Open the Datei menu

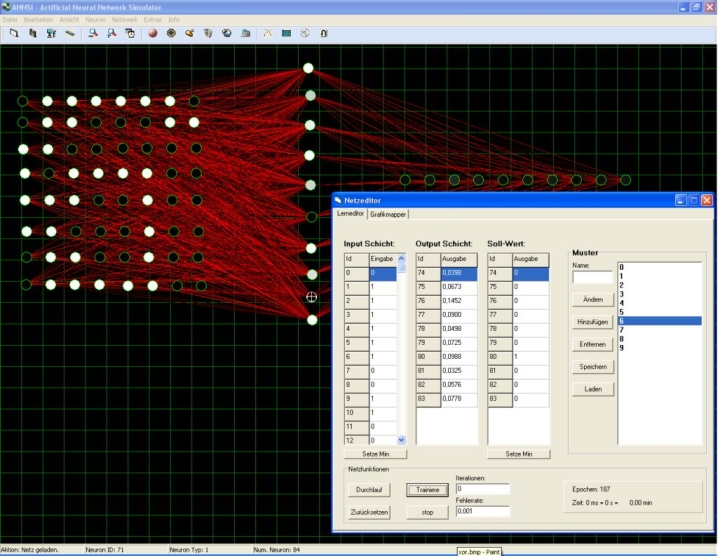(x=10, y=19)
